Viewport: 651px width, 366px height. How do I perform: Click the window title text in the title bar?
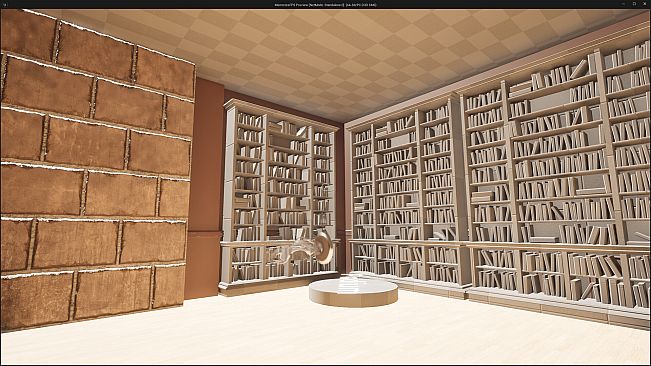tap(326, 5)
